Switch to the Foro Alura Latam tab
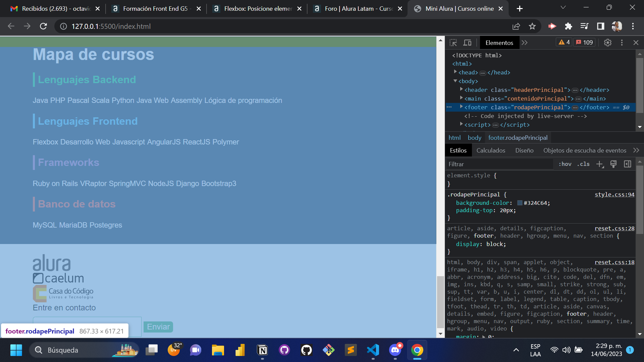644x362 pixels. point(358,9)
